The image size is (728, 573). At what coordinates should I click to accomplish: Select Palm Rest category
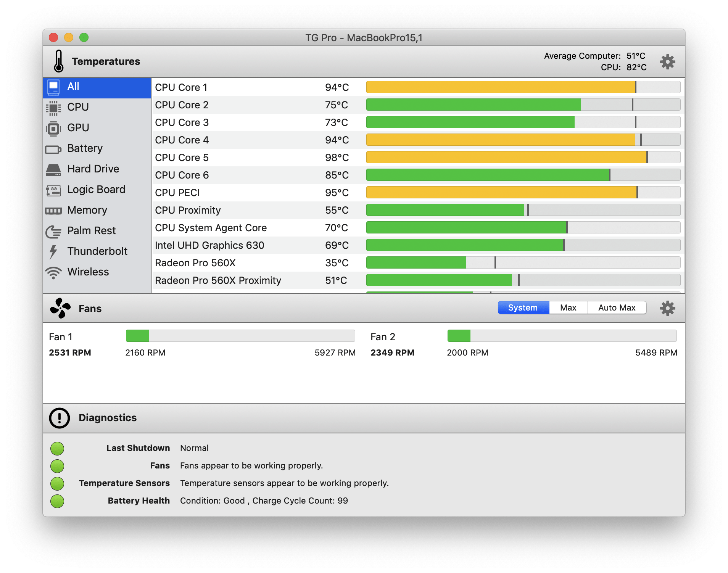[91, 231]
